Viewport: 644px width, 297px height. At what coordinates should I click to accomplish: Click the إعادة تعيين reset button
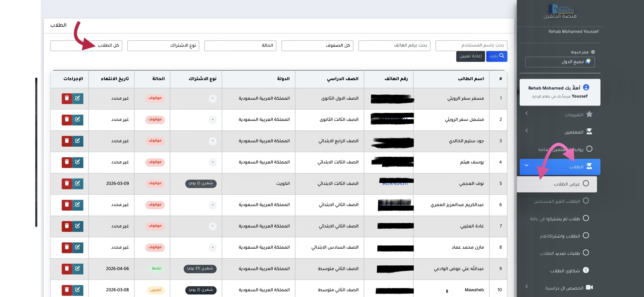pos(470,56)
